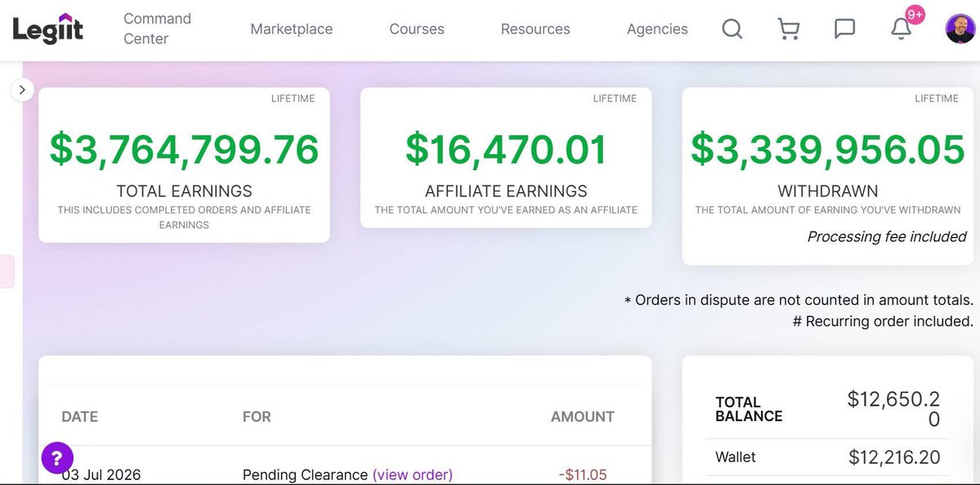
Task: Click the WITHDRAWN label
Action: point(828,191)
